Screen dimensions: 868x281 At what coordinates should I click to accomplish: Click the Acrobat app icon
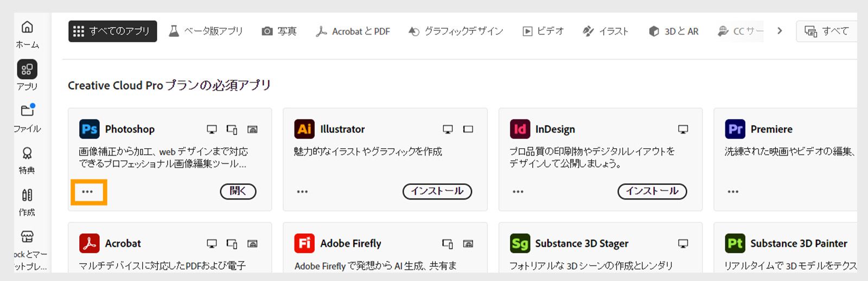click(x=90, y=243)
